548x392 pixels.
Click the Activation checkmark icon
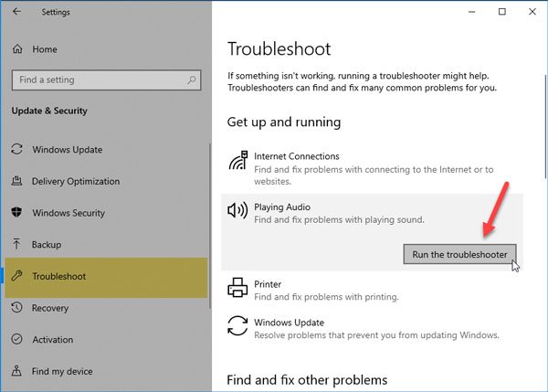pyautogui.click(x=16, y=340)
